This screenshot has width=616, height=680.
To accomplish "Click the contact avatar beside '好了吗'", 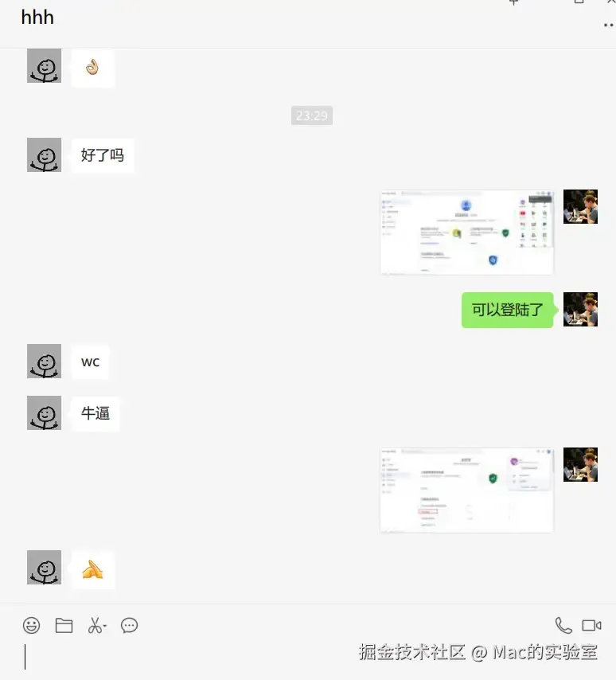I will click(45, 154).
